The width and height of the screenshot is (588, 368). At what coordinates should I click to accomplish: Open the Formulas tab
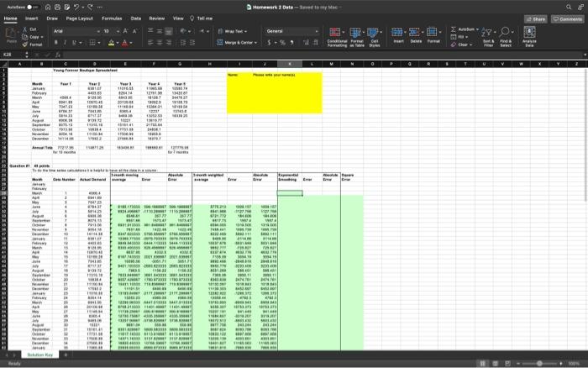tap(112, 18)
